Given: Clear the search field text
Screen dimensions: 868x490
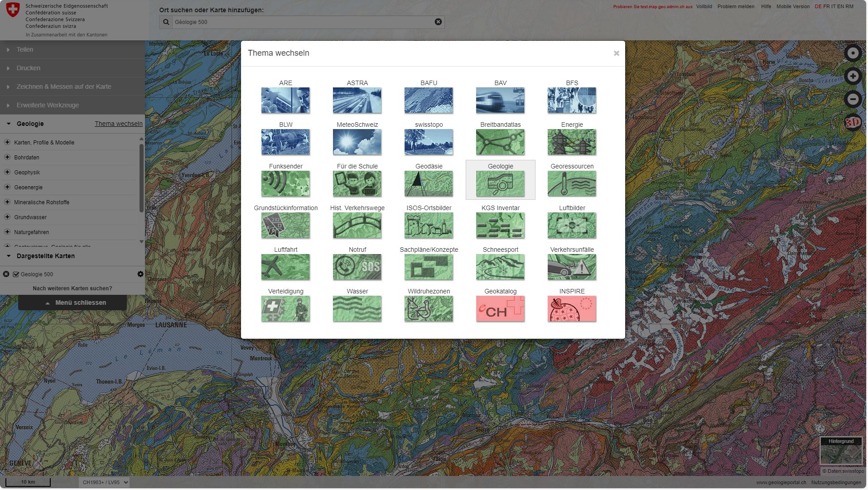Looking at the screenshot, I should 438,22.
